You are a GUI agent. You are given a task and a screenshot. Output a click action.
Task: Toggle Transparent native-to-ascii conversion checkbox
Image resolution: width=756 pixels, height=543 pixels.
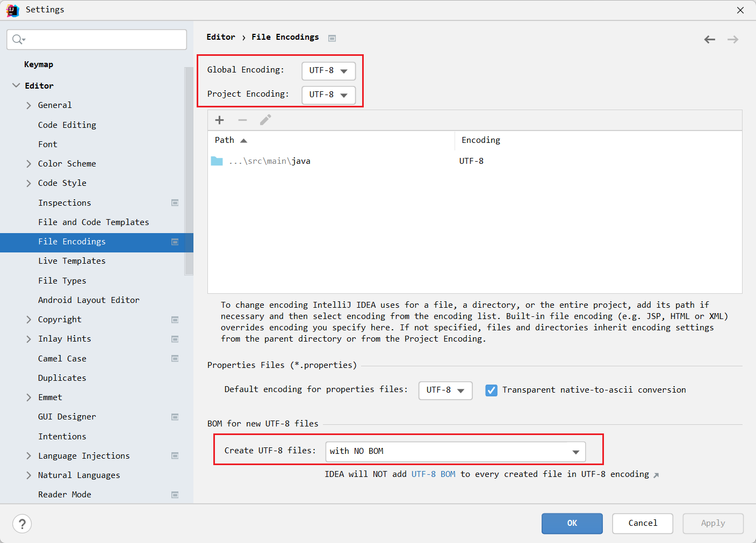(x=491, y=390)
